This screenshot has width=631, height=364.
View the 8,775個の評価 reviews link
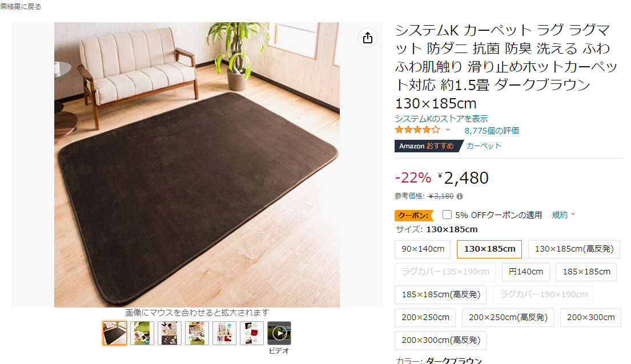coord(491,130)
